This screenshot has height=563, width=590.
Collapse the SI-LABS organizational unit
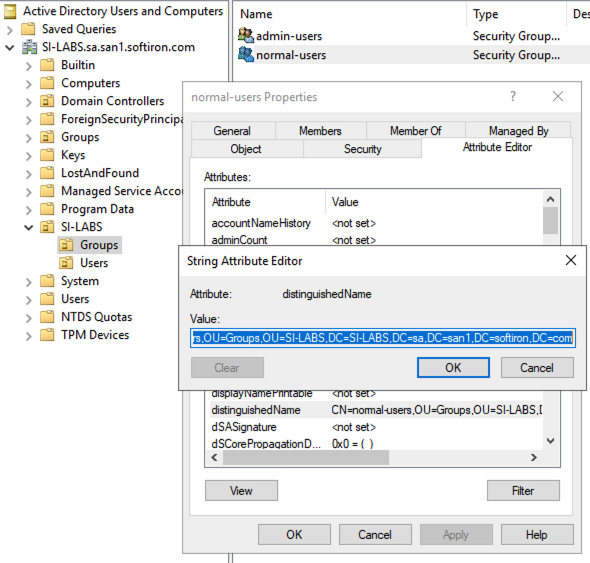[29, 227]
